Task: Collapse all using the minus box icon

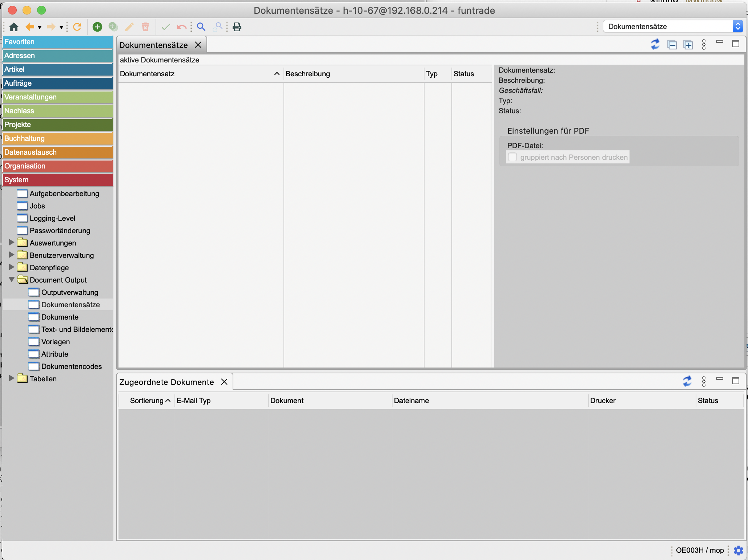Action: tap(672, 45)
